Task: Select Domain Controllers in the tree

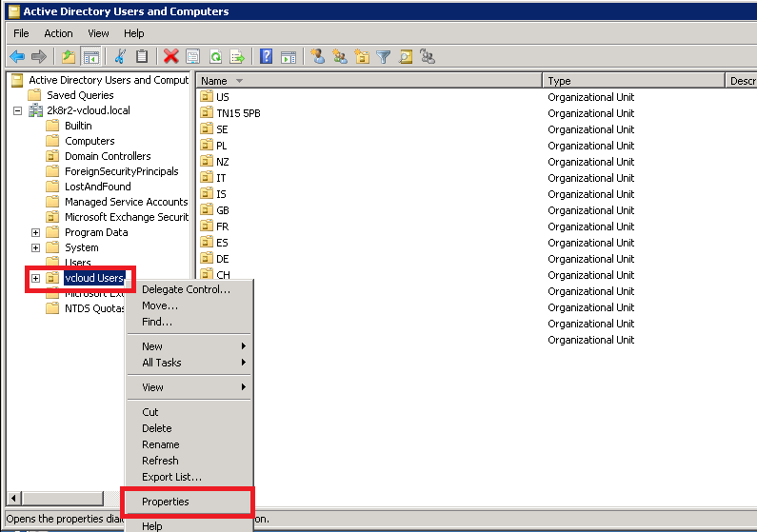Action: (108, 156)
